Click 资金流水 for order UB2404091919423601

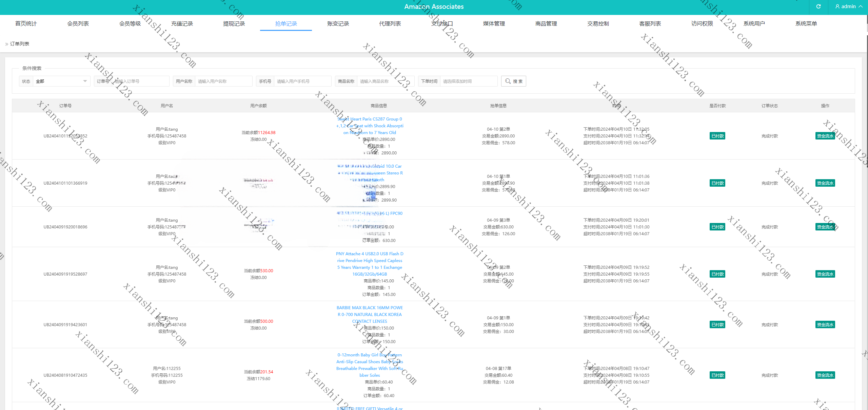point(825,324)
